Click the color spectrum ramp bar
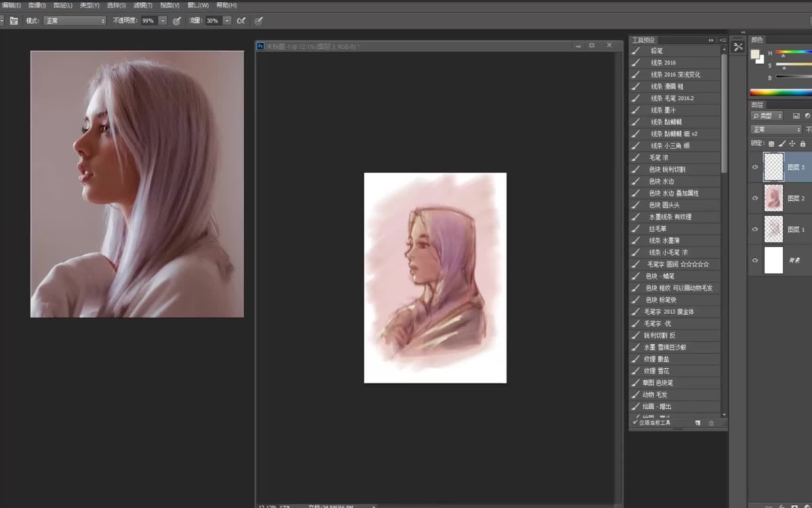The width and height of the screenshot is (812, 508). tap(781, 92)
